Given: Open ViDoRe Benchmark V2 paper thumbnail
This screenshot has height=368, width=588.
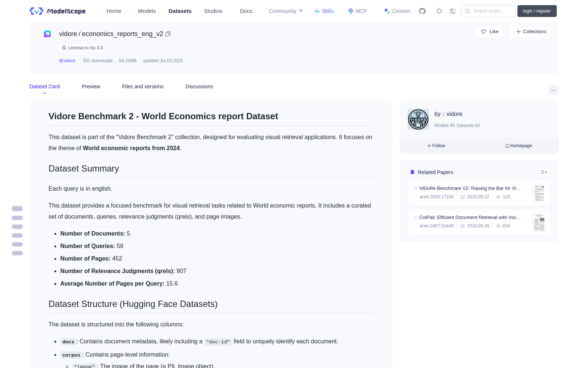Looking at the screenshot, I should point(539,193).
